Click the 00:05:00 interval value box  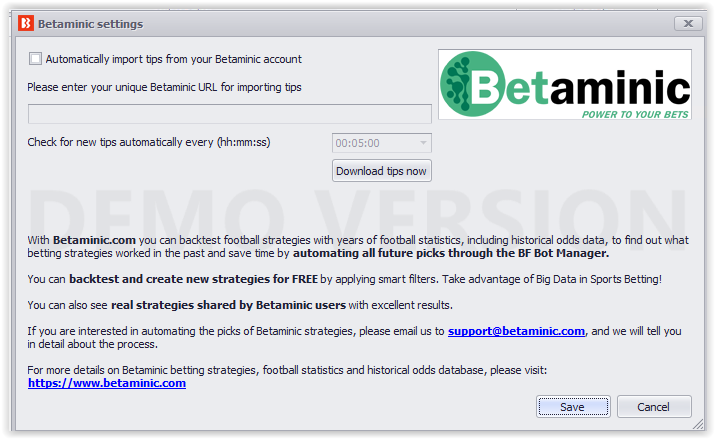tap(382, 143)
